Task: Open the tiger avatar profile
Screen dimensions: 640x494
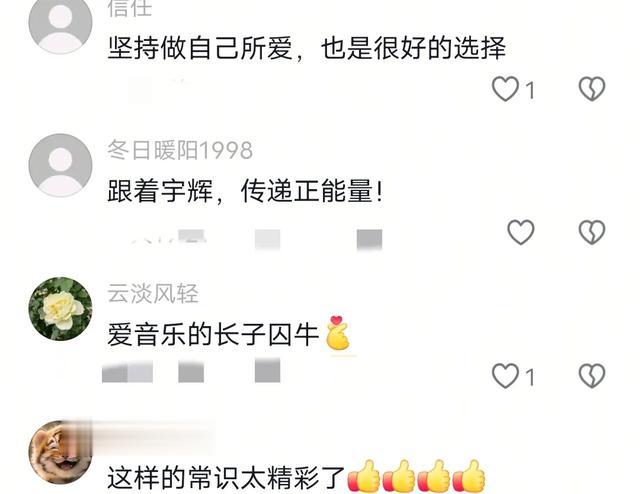Action: point(60,452)
